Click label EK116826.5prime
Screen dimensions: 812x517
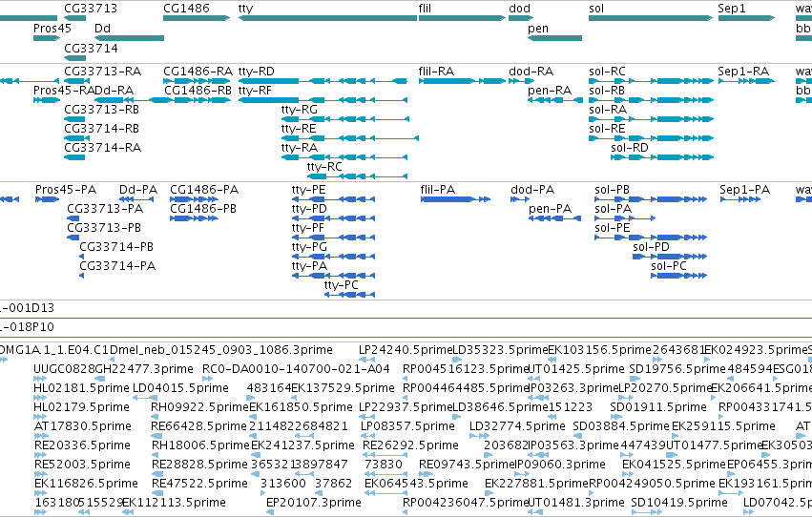click(86, 485)
